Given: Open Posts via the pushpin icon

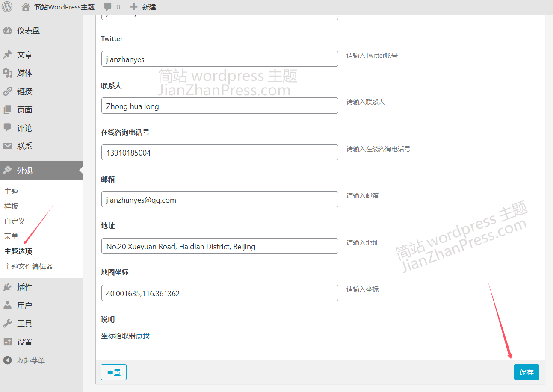Looking at the screenshot, I should click(7, 55).
